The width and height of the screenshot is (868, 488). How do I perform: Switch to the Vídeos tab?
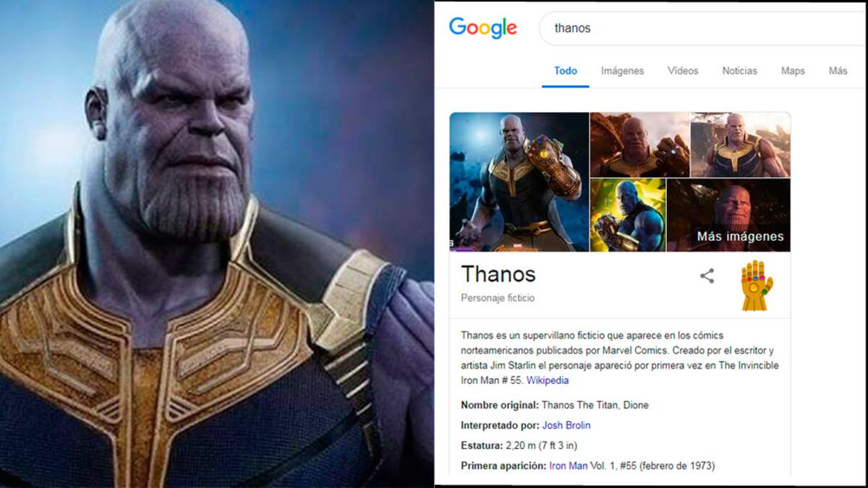pos(683,71)
